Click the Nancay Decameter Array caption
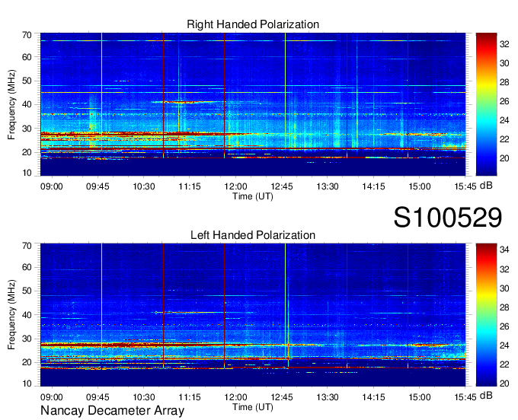The image size is (518, 420). 112,411
